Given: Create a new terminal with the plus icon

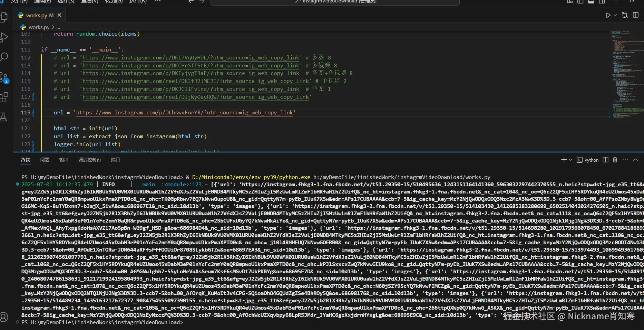Looking at the screenshot, I should click(564, 160).
